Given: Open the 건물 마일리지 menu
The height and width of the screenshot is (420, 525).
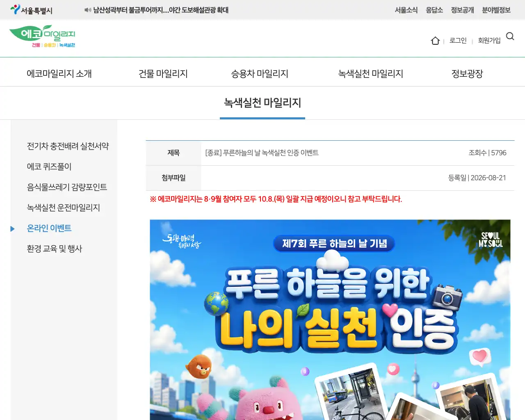Looking at the screenshot, I should [163, 74].
